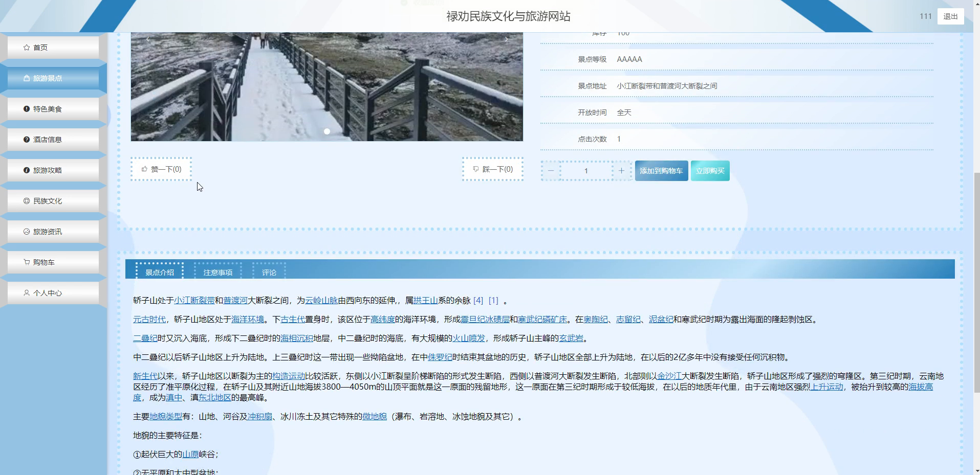The image size is (980, 475).
Task: Show previous carousel image arrow
Action: point(148,39)
